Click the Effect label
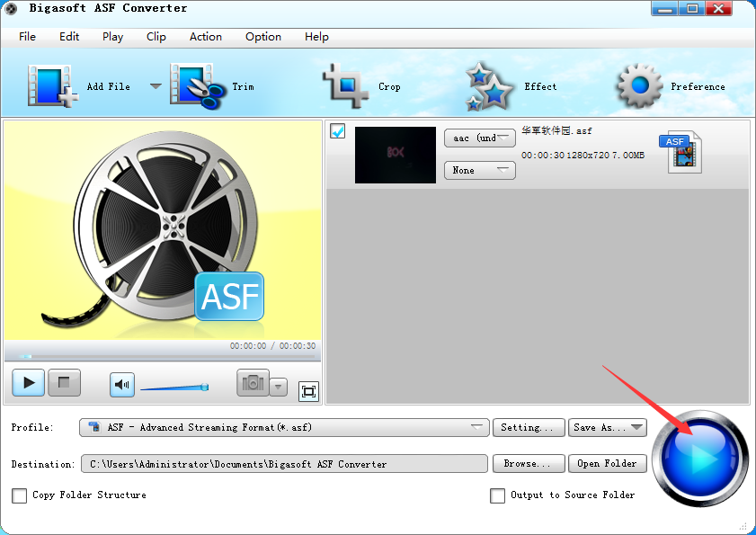 (x=540, y=87)
